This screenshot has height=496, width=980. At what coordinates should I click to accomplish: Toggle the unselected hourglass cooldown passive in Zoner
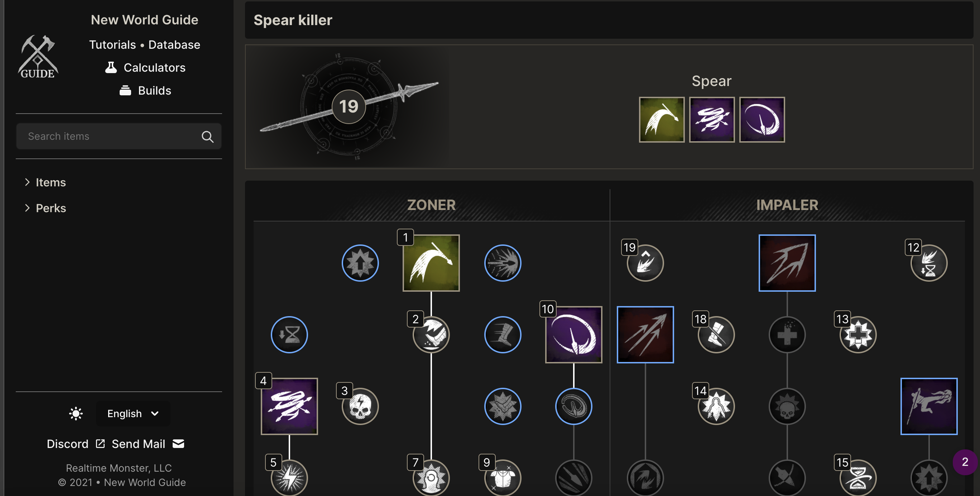(289, 335)
